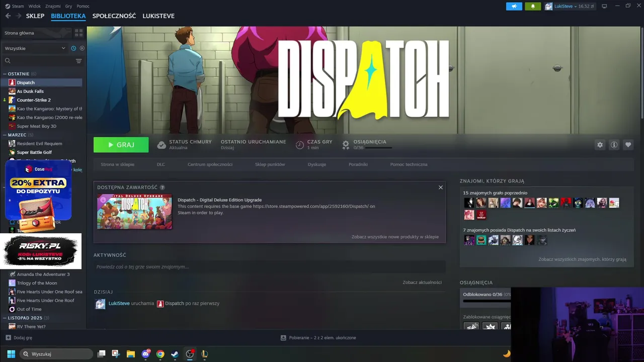
Task: Open Poradniki page
Action: 358,164
